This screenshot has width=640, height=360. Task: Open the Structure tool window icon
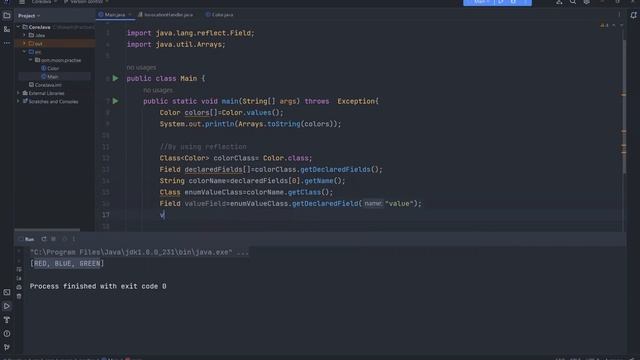pyautogui.click(x=7, y=29)
